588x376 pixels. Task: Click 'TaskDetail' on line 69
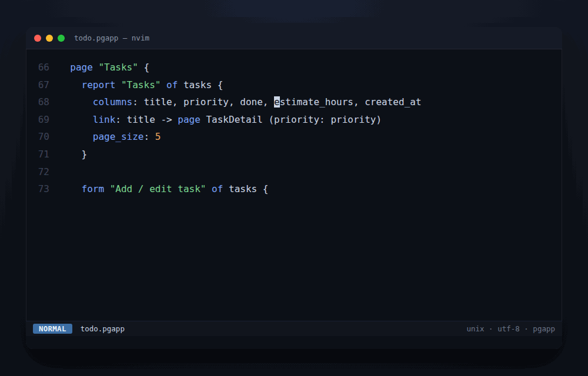tap(235, 119)
